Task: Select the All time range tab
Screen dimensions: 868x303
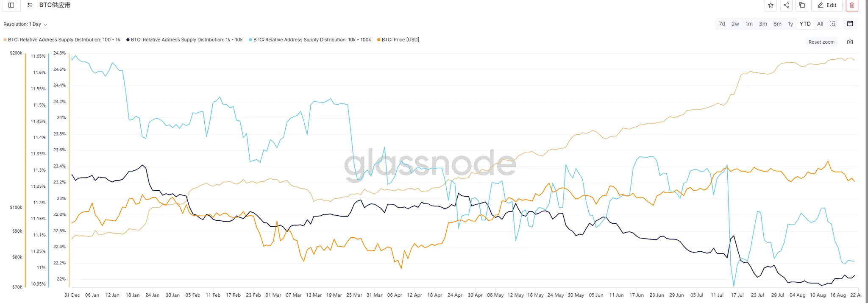Action: pyautogui.click(x=820, y=24)
